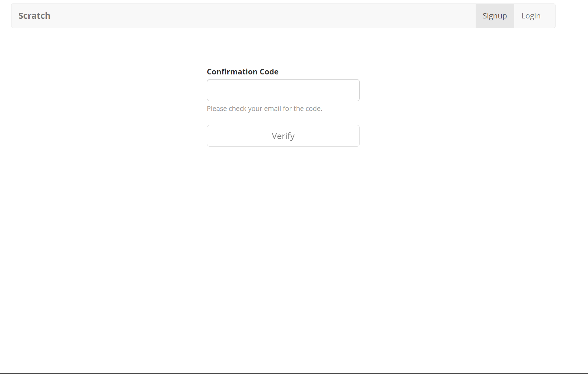Click the Confirmation Code label

[243, 72]
